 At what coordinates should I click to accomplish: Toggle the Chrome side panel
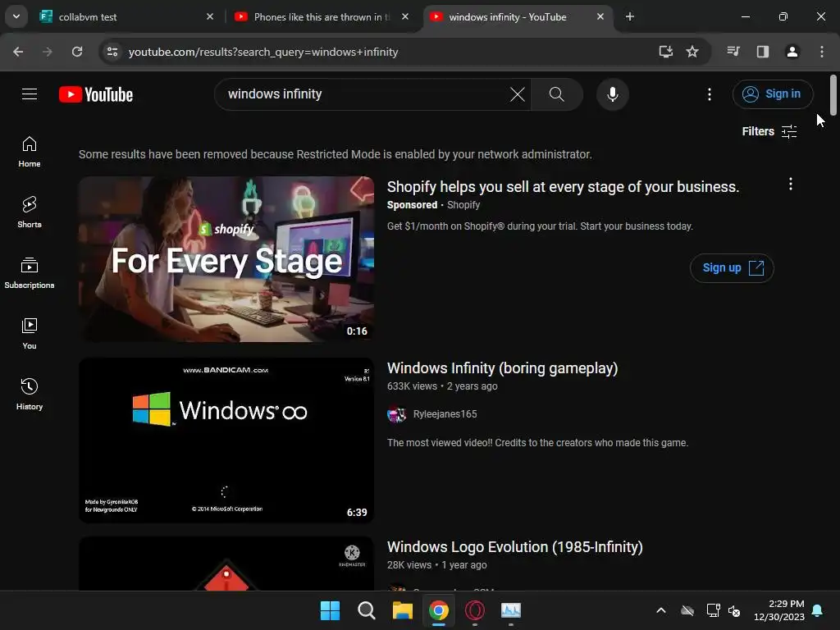coord(763,52)
